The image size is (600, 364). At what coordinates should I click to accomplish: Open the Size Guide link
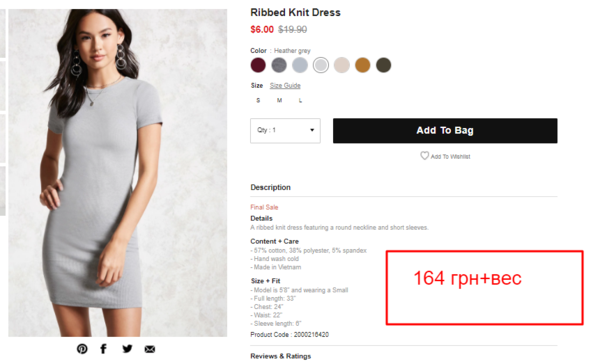click(285, 85)
